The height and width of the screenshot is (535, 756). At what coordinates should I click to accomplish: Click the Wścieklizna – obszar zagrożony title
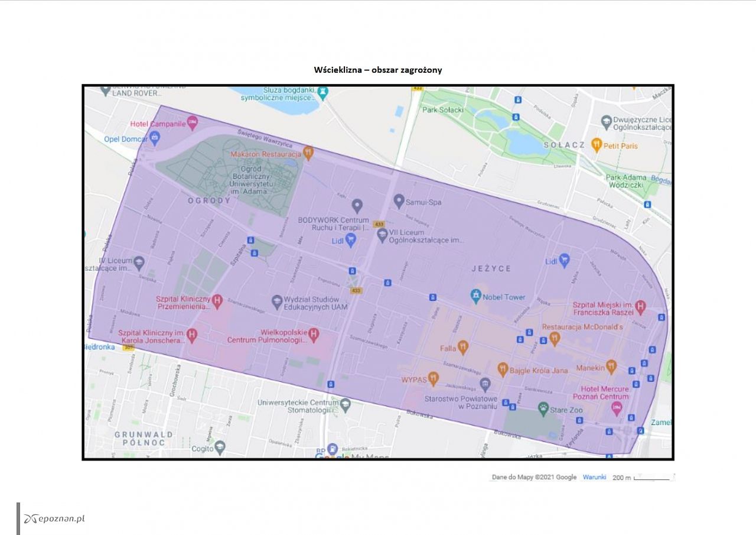click(378, 70)
